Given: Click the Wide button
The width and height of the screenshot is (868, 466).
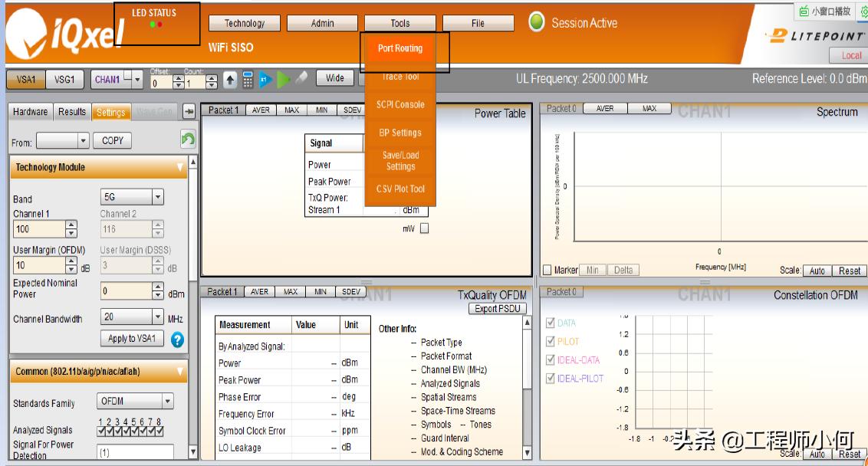Looking at the screenshot, I should tap(335, 78).
